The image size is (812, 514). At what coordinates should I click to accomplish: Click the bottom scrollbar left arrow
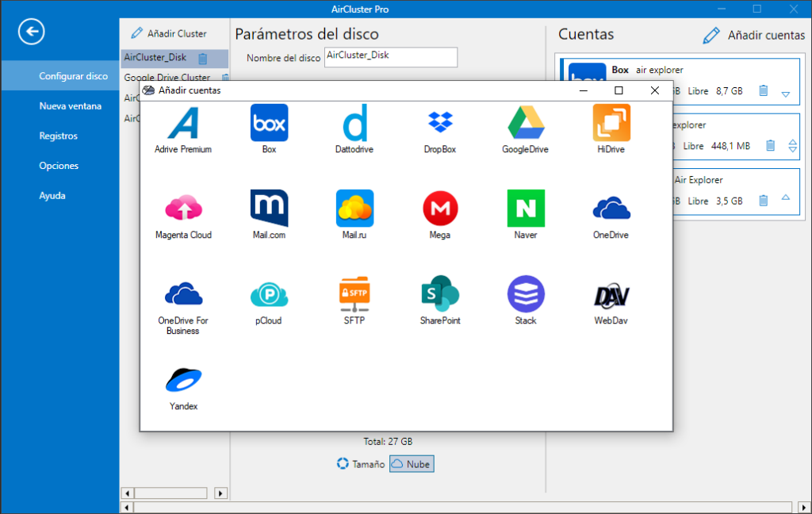pos(128,508)
